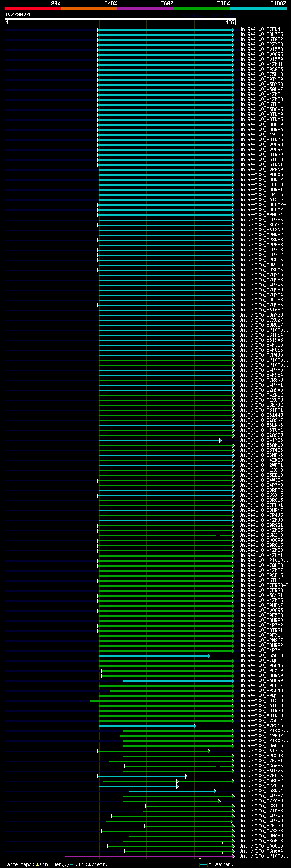The width and height of the screenshot is (291, 868).
Task: Select hit label UniRef100_Q00UG0
Action: 261,846
